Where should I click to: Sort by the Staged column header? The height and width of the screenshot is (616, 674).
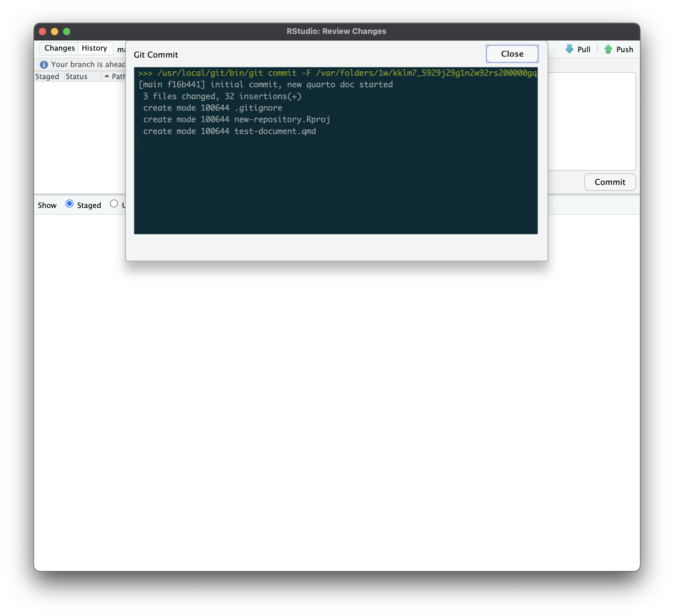pos(47,77)
